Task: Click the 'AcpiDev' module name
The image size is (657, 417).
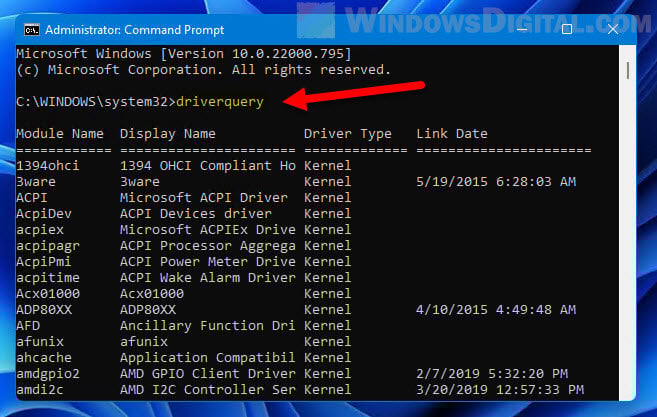Action: click(44, 213)
